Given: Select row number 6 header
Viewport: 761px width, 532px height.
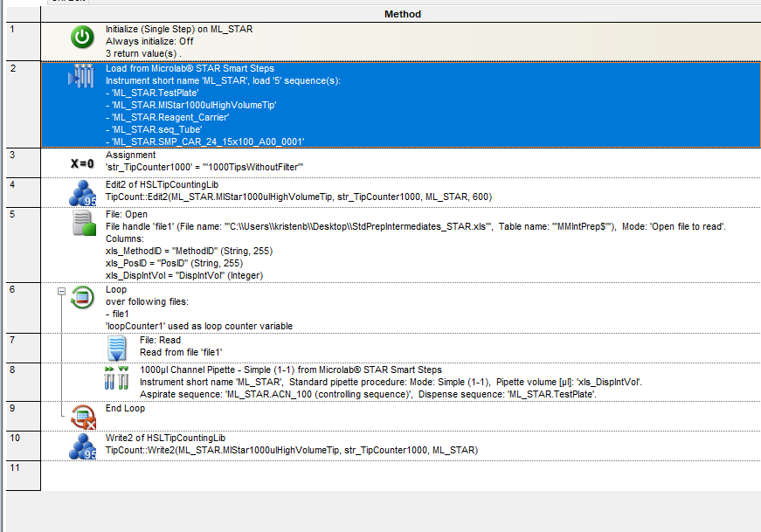Looking at the screenshot, I should click(24, 307).
